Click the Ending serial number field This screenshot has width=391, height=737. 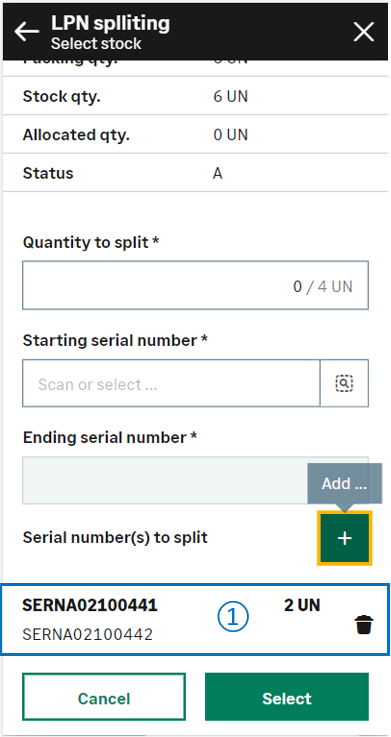pos(196,480)
